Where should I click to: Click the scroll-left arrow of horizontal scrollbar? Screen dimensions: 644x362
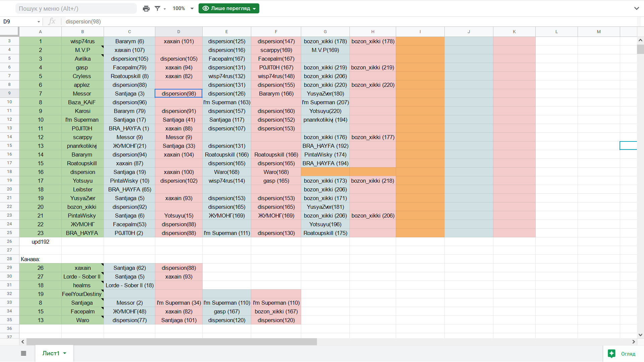point(23,342)
